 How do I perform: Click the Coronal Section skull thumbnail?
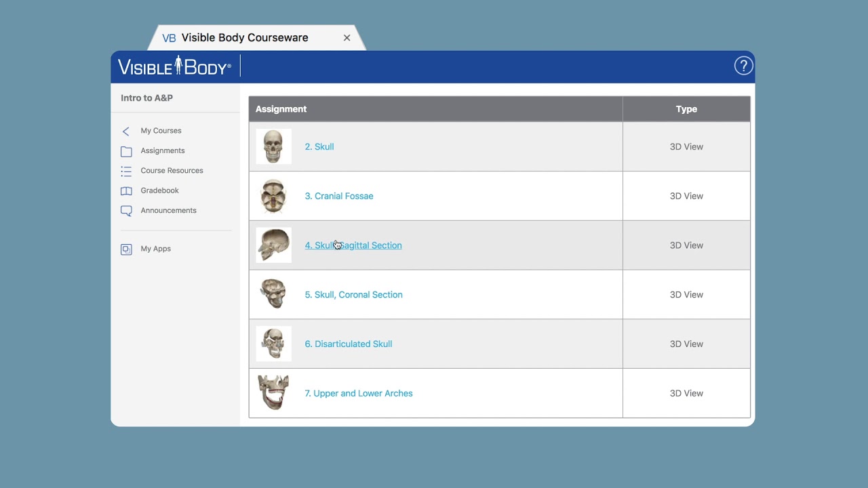pyautogui.click(x=273, y=295)
